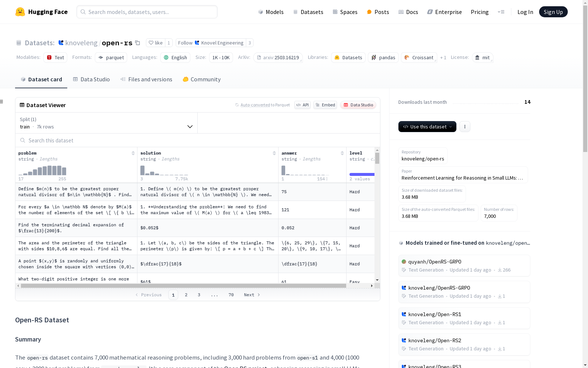Focus the Search this dataset field

pos(198,140)
